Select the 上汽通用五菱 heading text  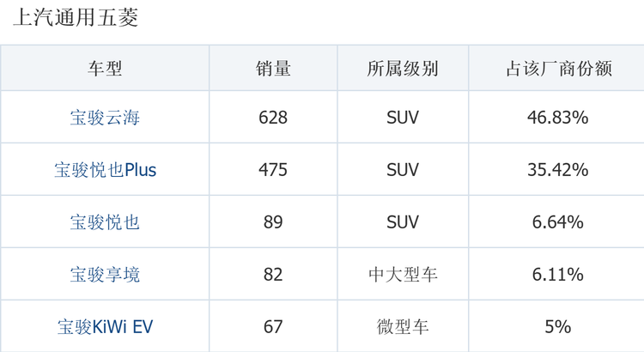pos(76,18)
